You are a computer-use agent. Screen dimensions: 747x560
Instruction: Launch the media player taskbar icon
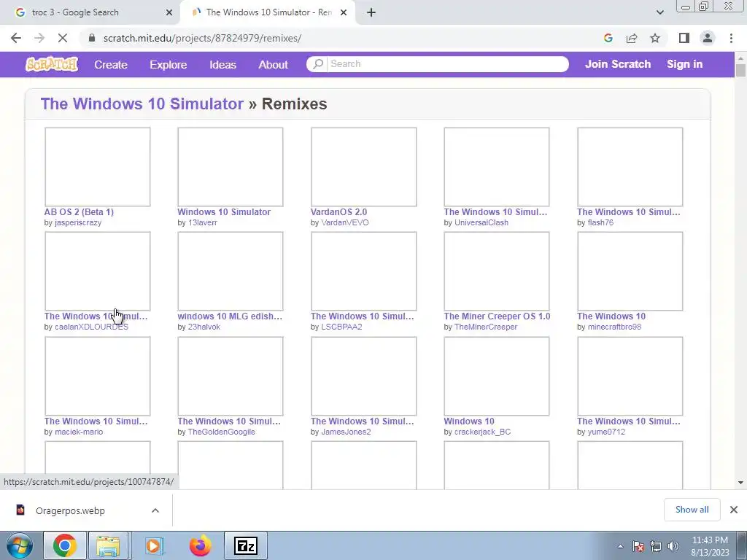click(155, 545)
